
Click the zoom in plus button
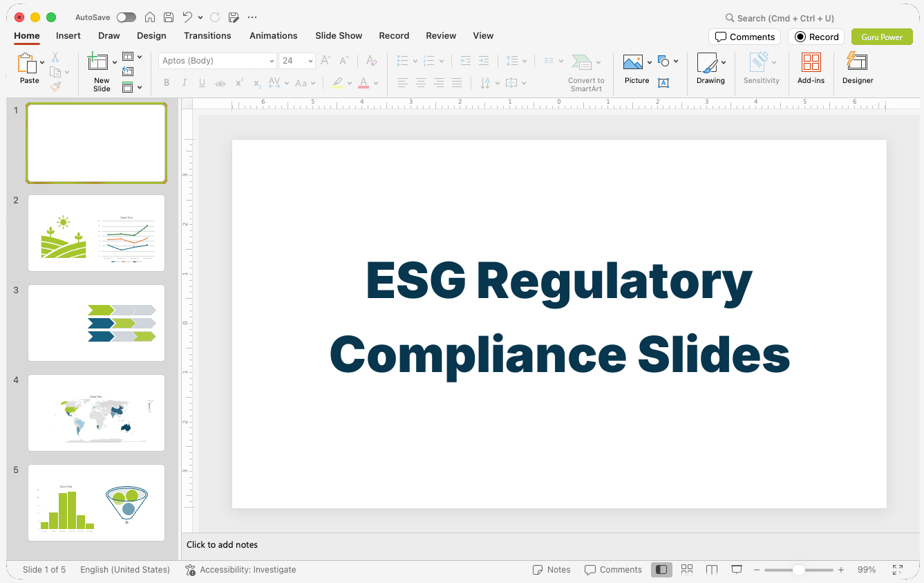click(x=841, y=570)
